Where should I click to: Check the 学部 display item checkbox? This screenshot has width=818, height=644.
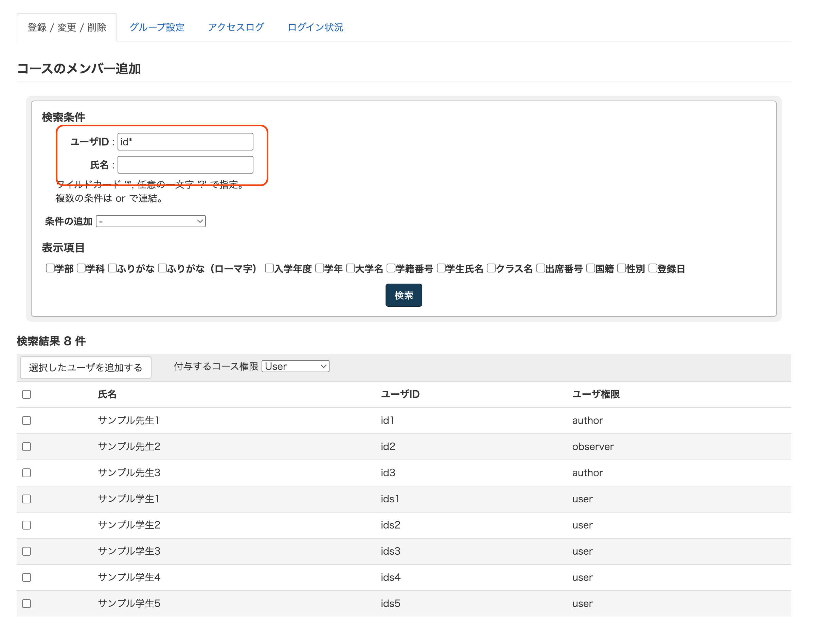(50, 268)
